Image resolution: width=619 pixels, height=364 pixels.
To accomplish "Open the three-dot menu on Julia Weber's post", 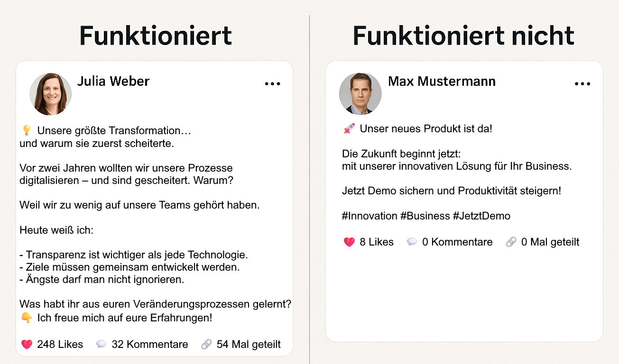I will (272, 84).
